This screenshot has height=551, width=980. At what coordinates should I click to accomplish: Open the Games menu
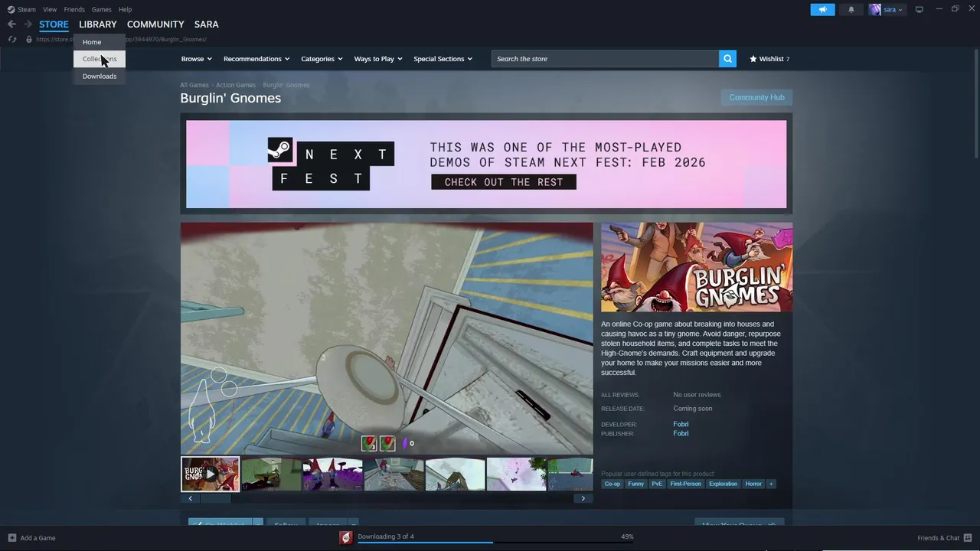[101, 9]
